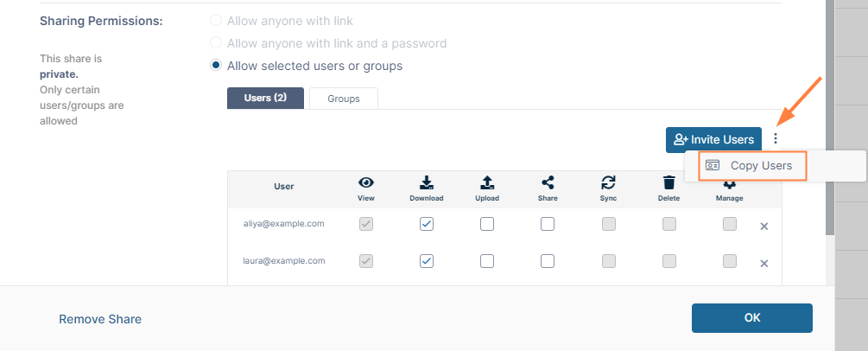Screen dimensions: 868x351
Task: Remove aliya@example.com with the X icon
Action: point(763,227)
